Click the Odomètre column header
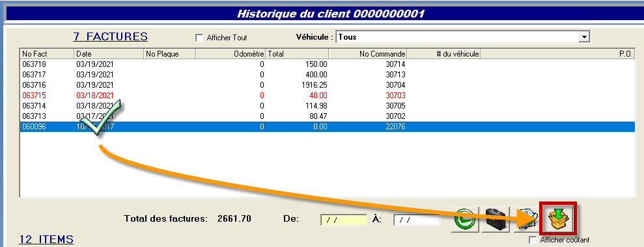 click(x=231, y=54)
